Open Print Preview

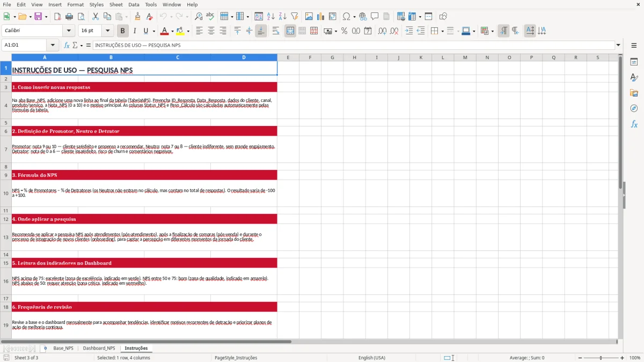(x=81, y=17)
